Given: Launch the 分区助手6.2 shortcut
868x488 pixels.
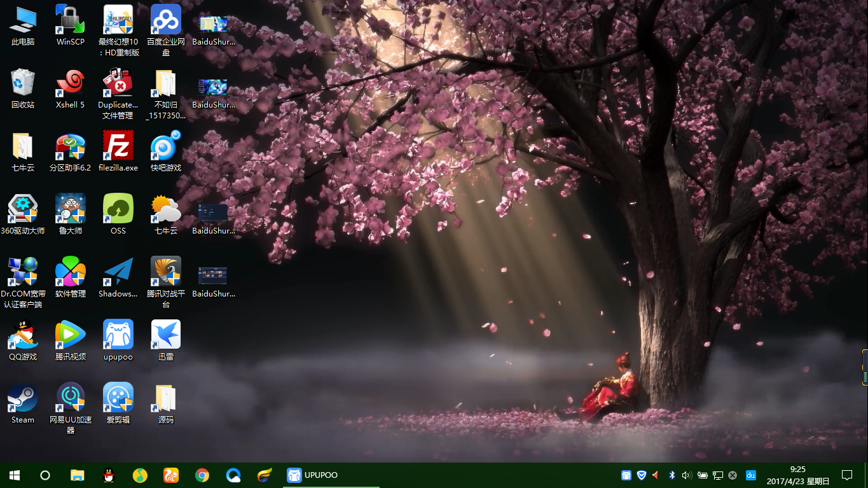Looking at the screenshot, I should [71, 151].
